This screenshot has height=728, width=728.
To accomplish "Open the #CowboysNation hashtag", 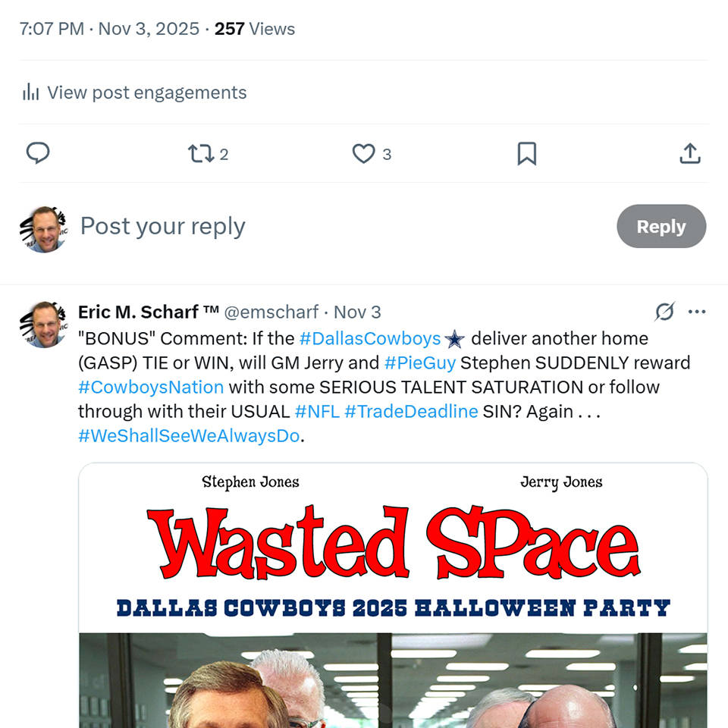I will 151,387.
